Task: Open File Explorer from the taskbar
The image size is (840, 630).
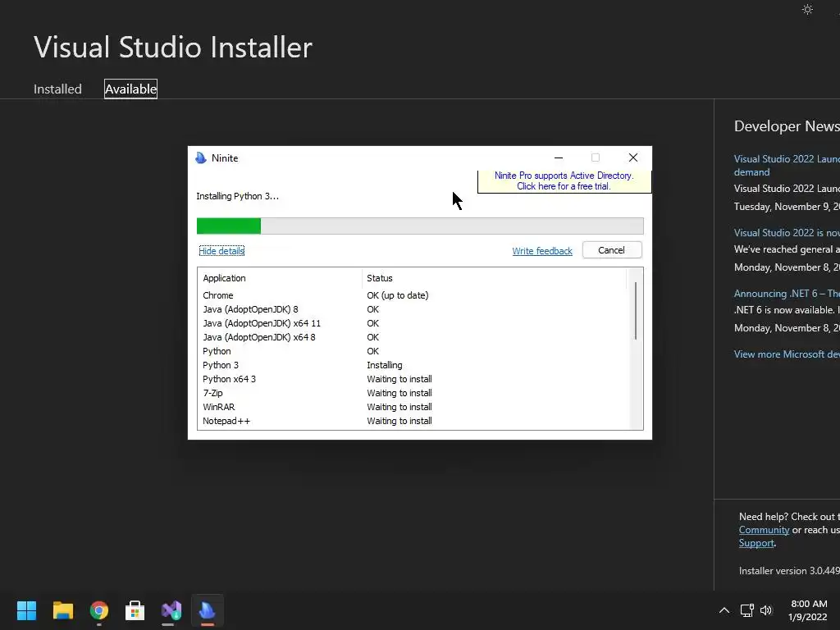Action: point(62,610)
